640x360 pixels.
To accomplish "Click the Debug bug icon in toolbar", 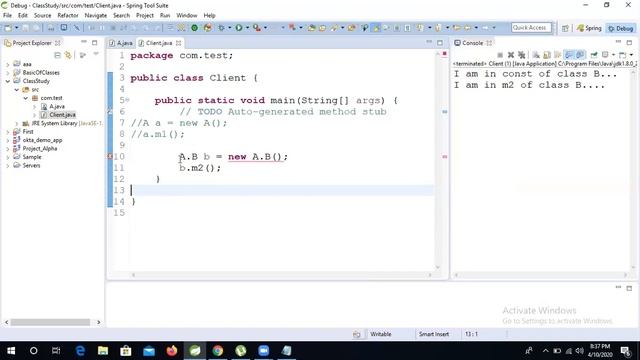I will click(x=221, y=28).
